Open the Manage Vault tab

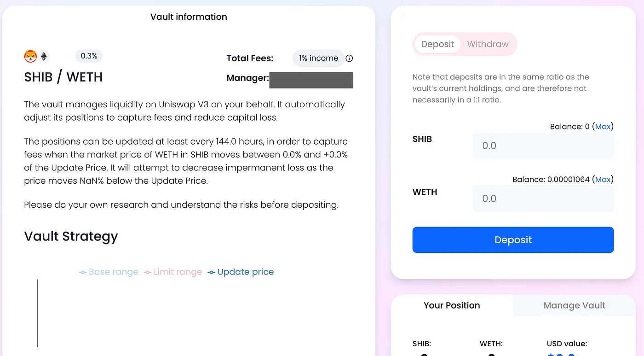click(x=574, y=305)
